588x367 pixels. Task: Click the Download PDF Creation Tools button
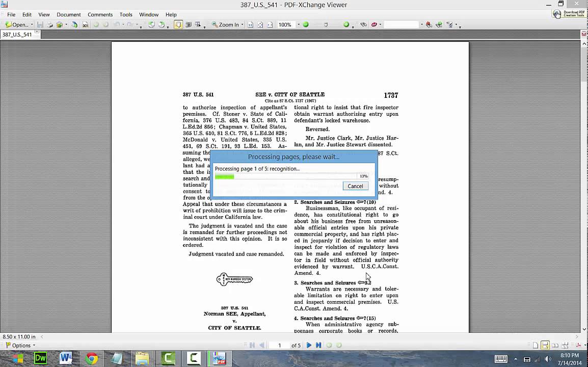(569, 14)
